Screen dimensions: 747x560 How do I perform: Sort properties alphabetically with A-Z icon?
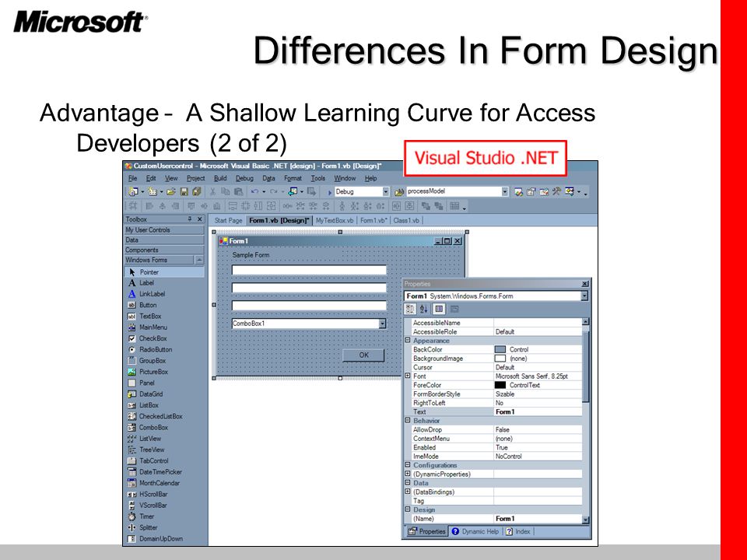coord(423,309)
